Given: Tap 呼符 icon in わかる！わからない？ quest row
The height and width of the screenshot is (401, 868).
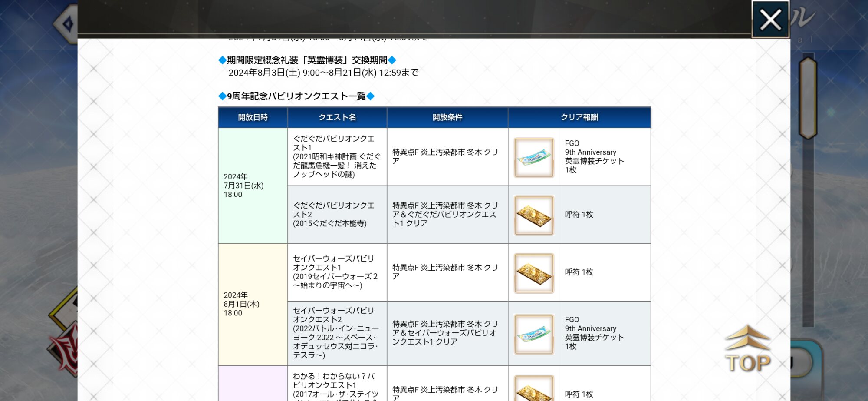Looking at the screenshot, I should pos(534,390).
